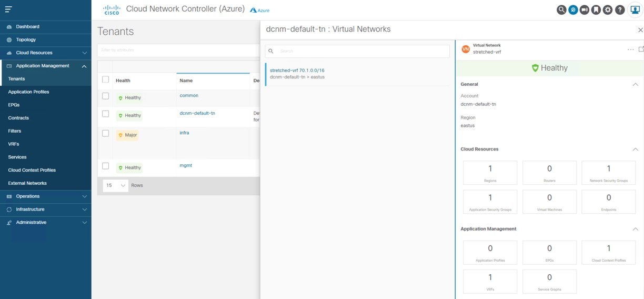Expand the Cloud Resources sidebar menu

tap(84, 53)
